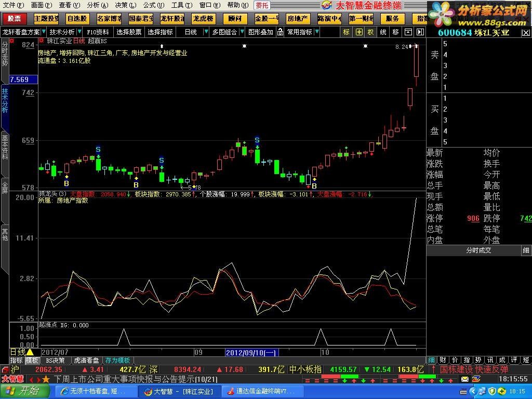Image resolution: width=532 pixels, height=399 pixels.
Task: Switch to the BS决策 bottom tab
Action: [x=55, y=361]
